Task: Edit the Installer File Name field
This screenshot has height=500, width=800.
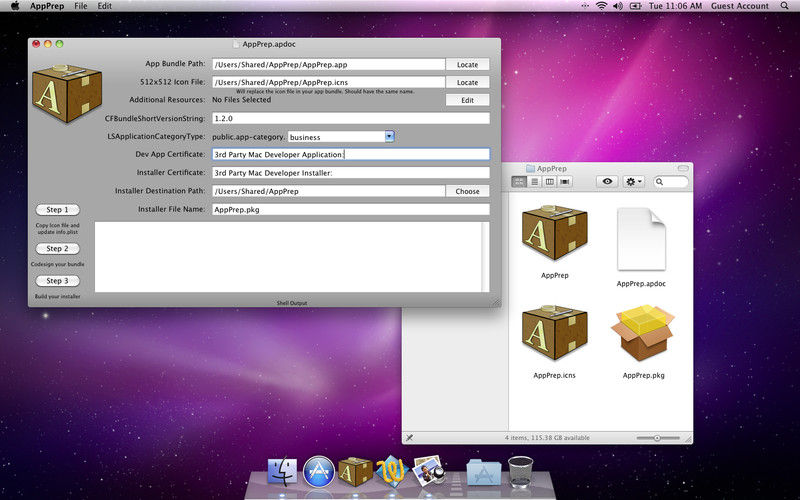Action: [351, 209]
